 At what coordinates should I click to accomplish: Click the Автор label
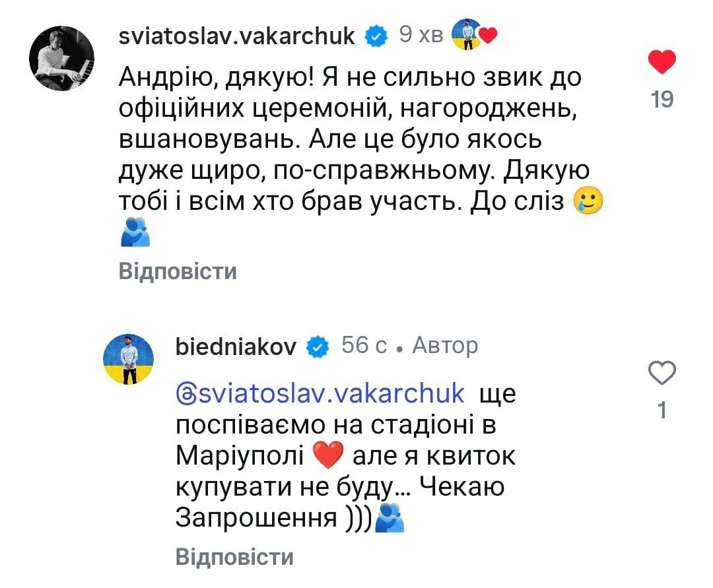point(445,346)
